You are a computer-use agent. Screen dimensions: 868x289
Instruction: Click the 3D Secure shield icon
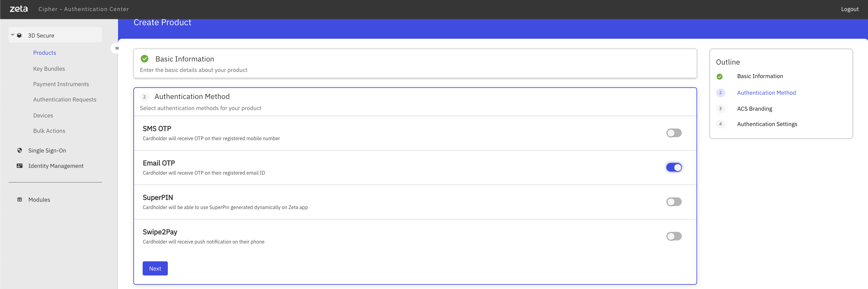click(x=20, y=35)
